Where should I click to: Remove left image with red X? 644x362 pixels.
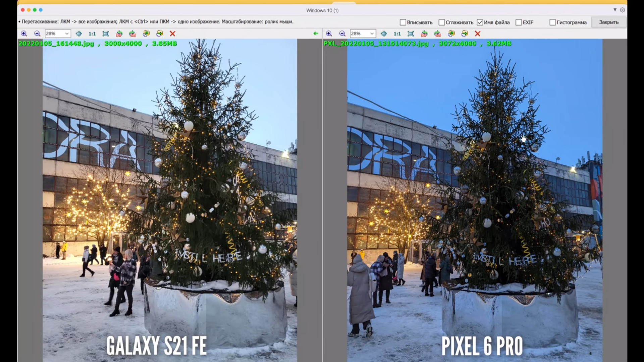click(172, 34)
